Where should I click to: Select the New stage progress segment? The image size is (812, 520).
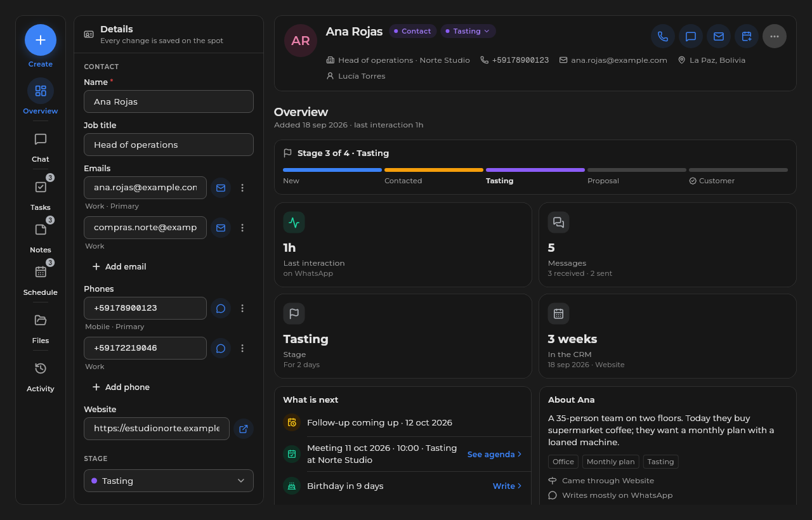[332, 176]
